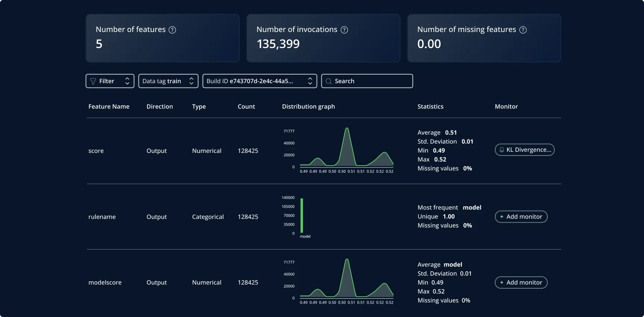
Task: Add monitor for the modelscore feature
Action: pyautogui.click(x=521, y=282)
